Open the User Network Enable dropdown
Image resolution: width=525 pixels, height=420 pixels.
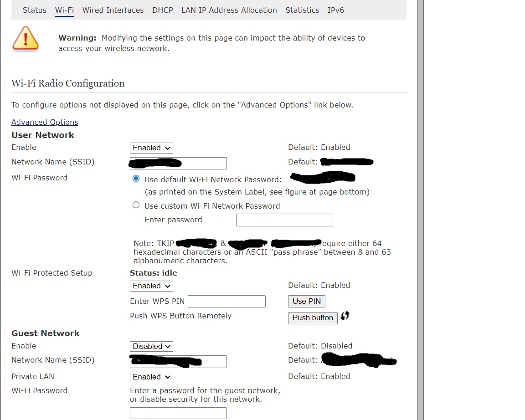coord(151,148)
